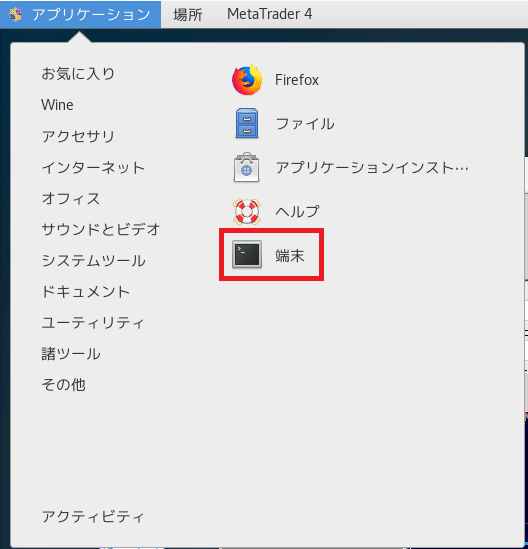Image resolution: width=528 pixels, height=549 pixels.
Task: Select the インターネット category
Action: click(x=93, y=167)
